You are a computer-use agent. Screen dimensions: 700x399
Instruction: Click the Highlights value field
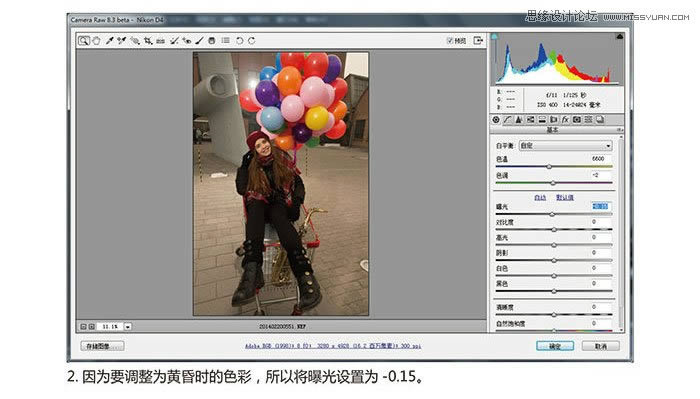pyautogui.click(x=600, y=237)
